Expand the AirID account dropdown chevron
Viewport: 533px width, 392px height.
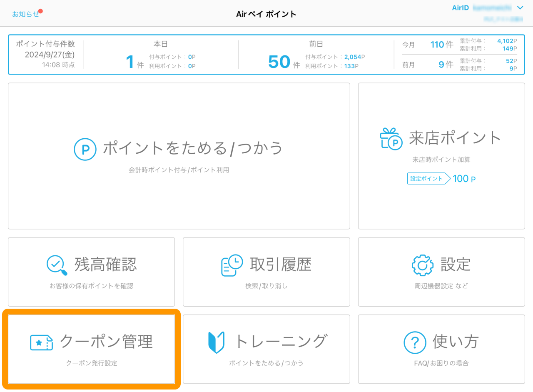(x=520, y=7)
